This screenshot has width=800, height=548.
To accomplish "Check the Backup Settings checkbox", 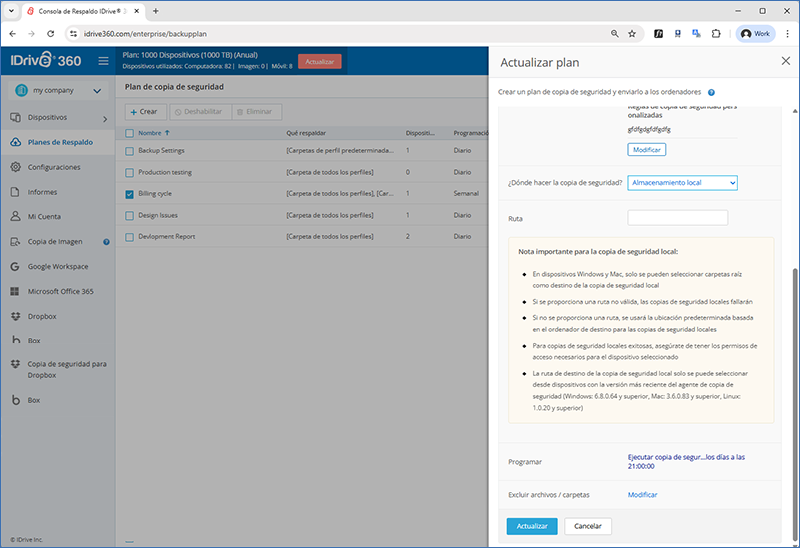I will [x=129, y=151].
